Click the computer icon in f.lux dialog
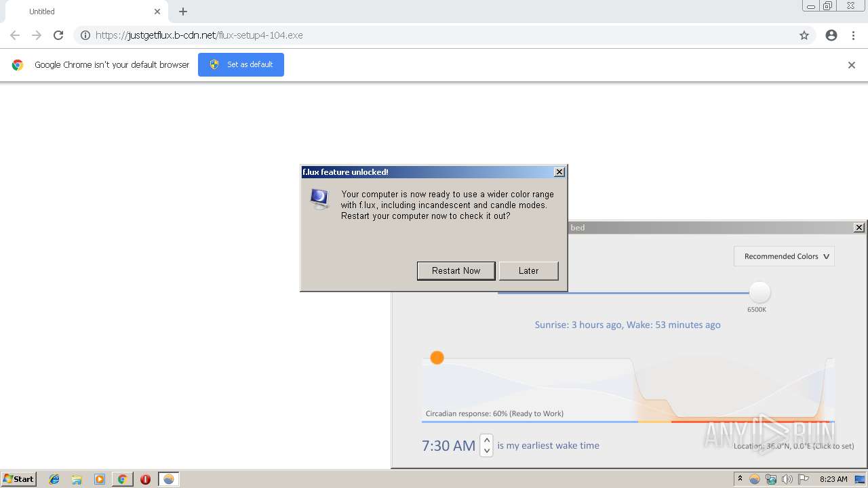The image size is (868, 488). (x=319, y=199)
